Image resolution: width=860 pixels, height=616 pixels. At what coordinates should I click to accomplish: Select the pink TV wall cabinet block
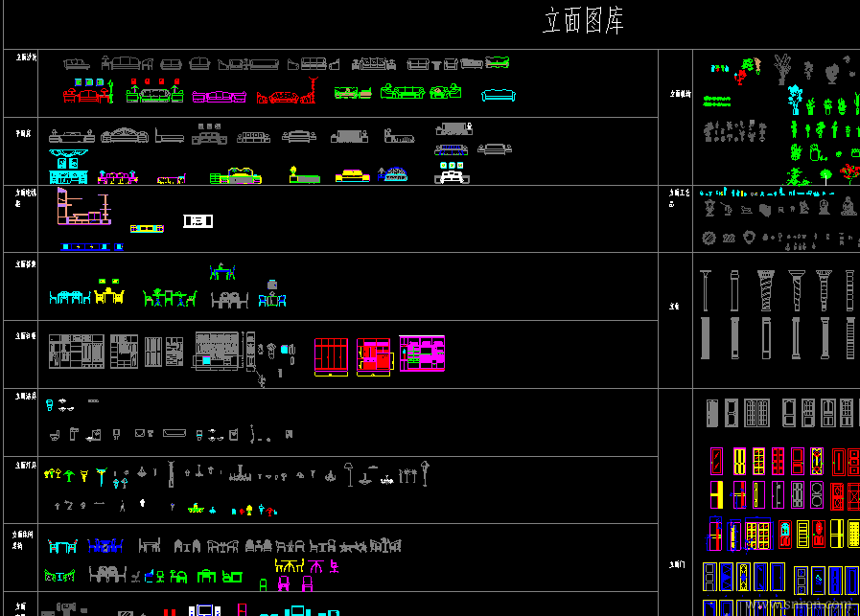pyautogui.click(x=84, y=206)
